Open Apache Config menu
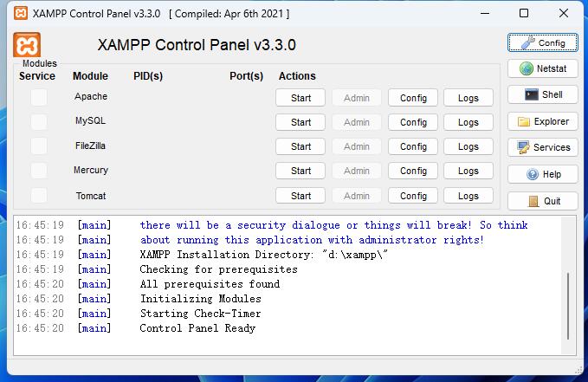 click(413, 98)
